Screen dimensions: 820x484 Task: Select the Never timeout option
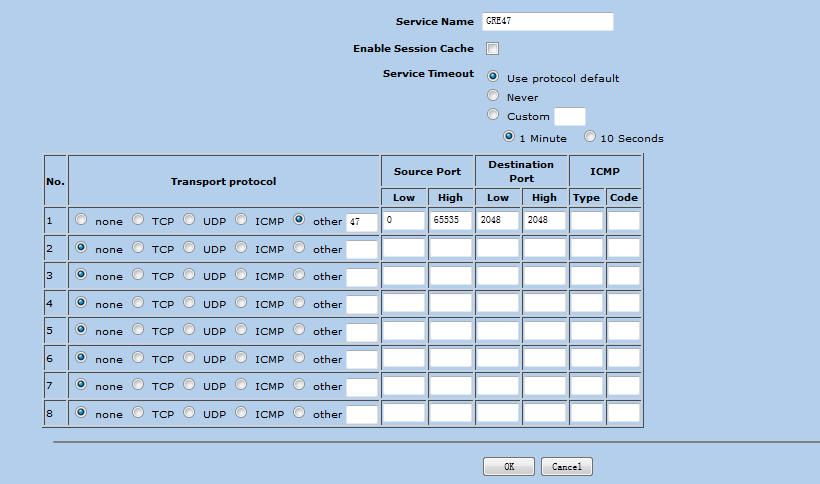coord(493,95)
